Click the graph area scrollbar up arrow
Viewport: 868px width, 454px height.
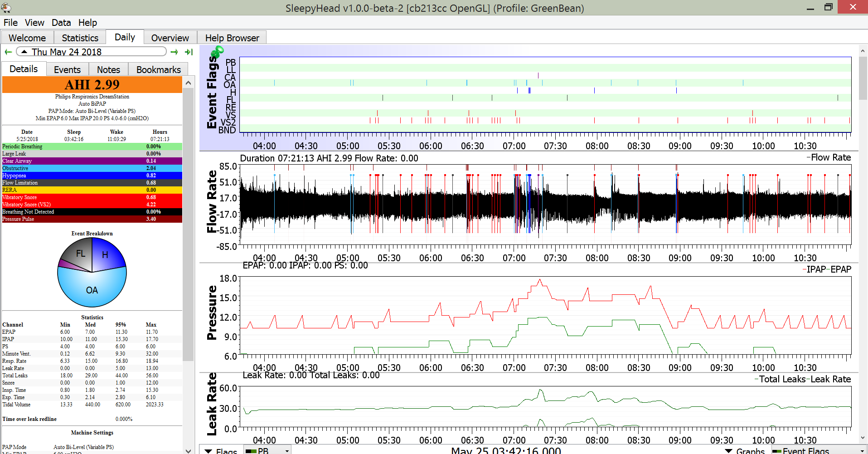tap(863, 50)
